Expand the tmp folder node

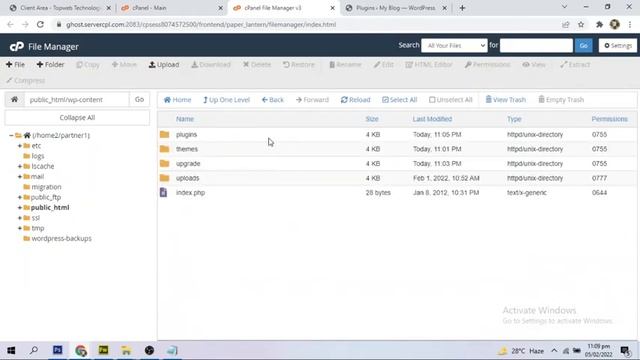20,228
